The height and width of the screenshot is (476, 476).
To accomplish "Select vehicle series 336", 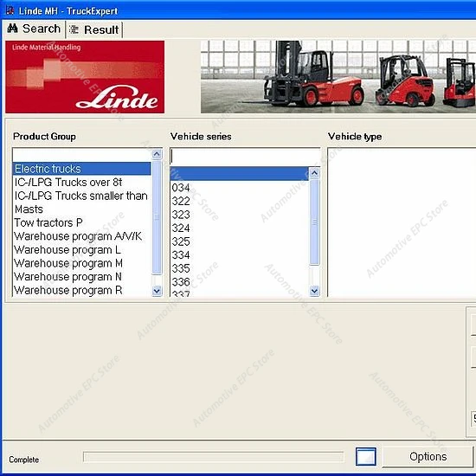I will click(x=240, y=282).
